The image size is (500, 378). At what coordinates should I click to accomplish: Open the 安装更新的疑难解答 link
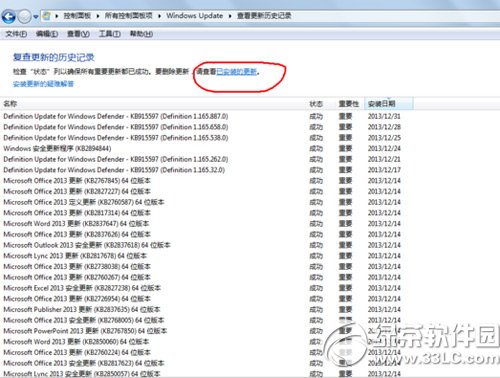point(43,84)
